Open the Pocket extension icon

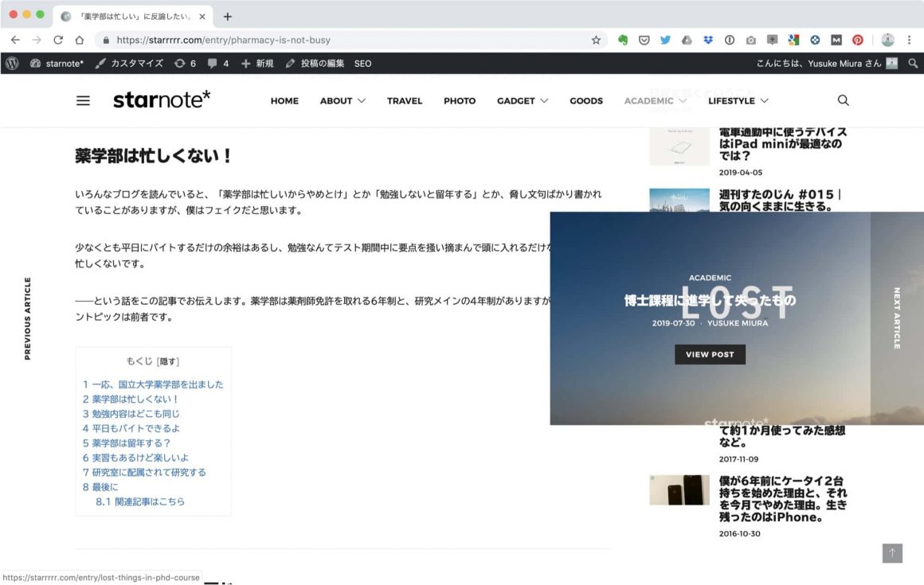tap(644, 40)
